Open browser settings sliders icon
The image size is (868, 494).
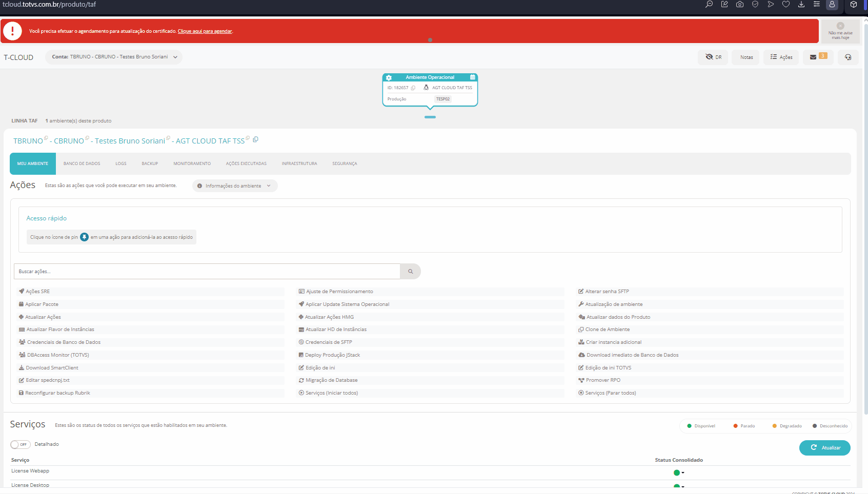(817, 4)
